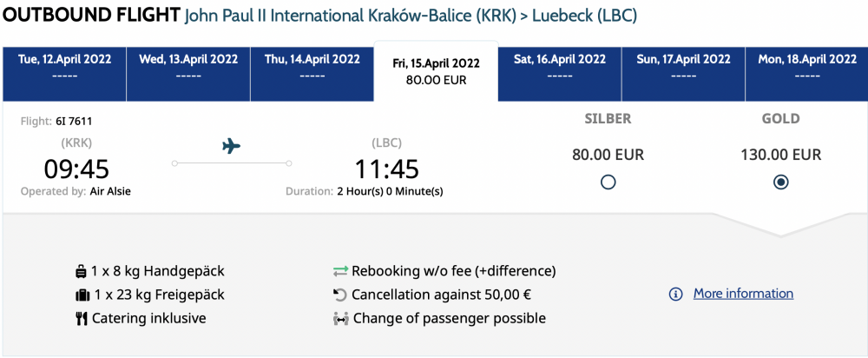The height and width of the screenshot is (358, 868).
Task: Open the More information link
Action: tap(744, 293)
